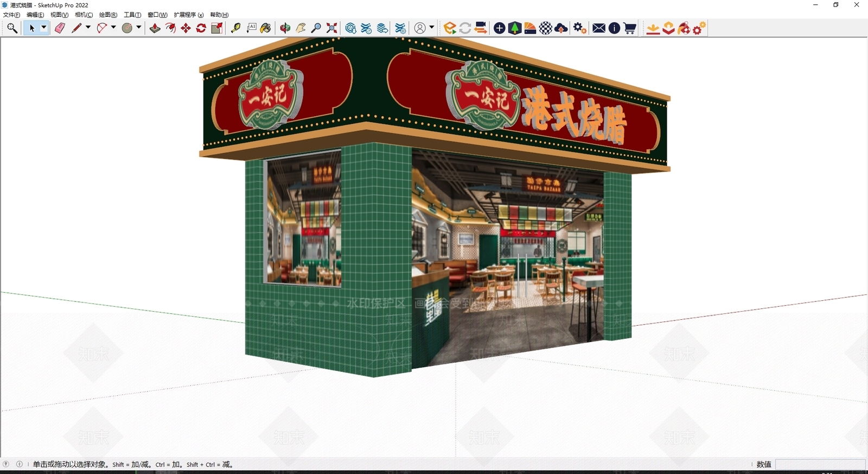Activate the Push/Pull tool
Viewport: 868px width, 474px height.
[155, 28]
